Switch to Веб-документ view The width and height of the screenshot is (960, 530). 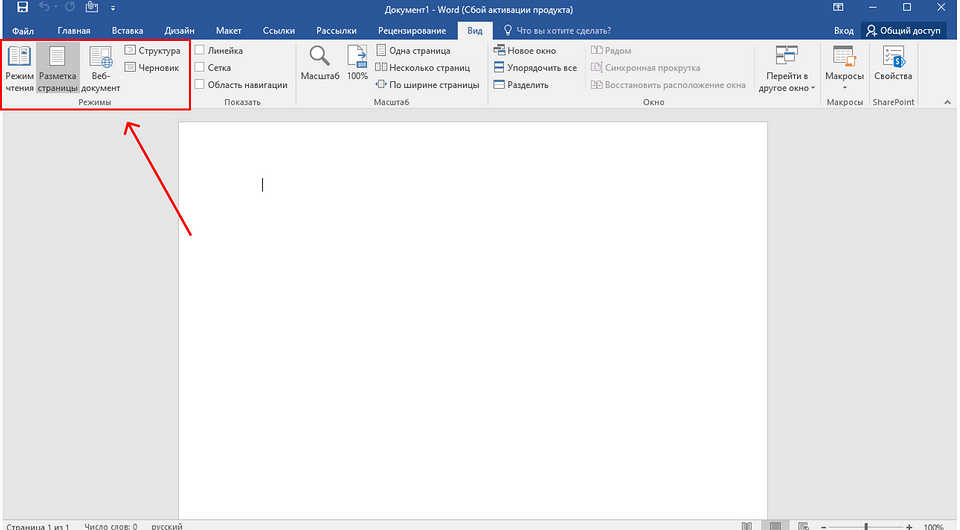point(100,68)
